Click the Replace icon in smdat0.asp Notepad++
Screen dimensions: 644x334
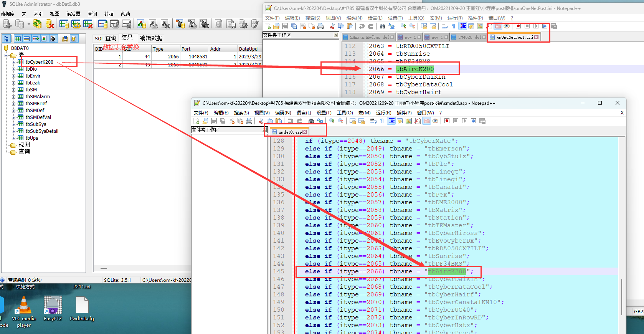(x=320, y=121)
